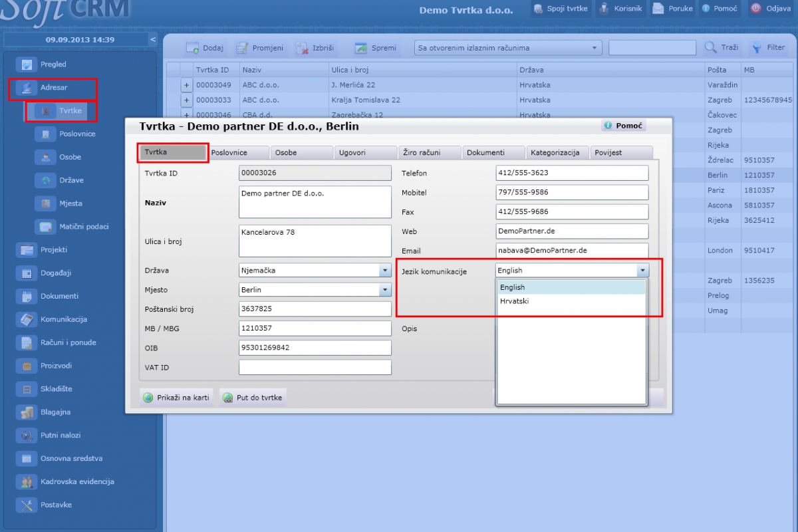Click the Osobe submenu icon
The image size is (798, 532).
click(45, 158)
